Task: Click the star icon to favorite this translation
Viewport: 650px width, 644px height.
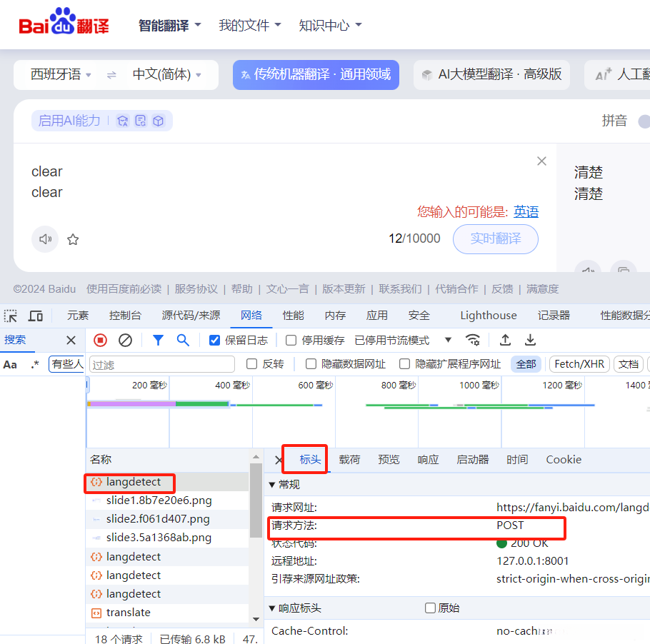Action: point(72,239)
